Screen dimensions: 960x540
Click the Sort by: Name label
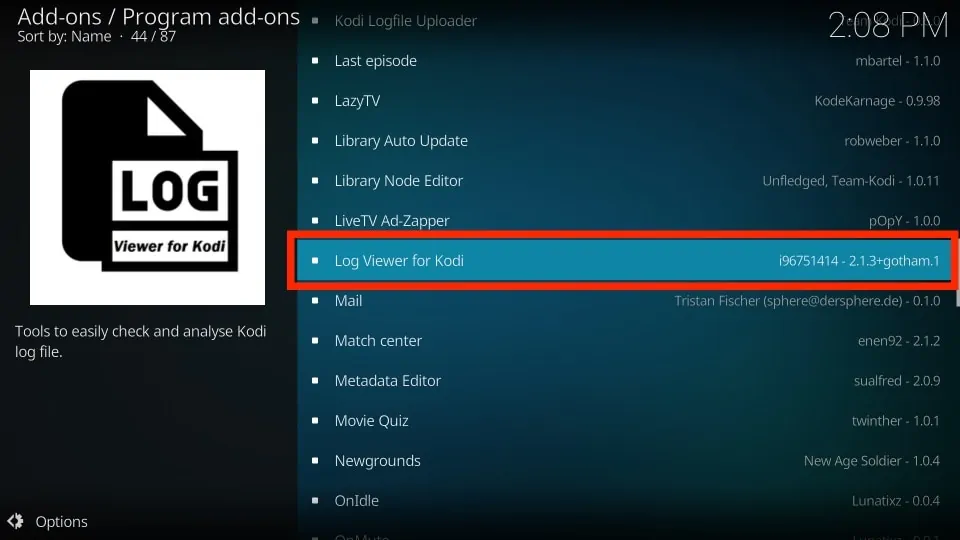click(64, 37)
